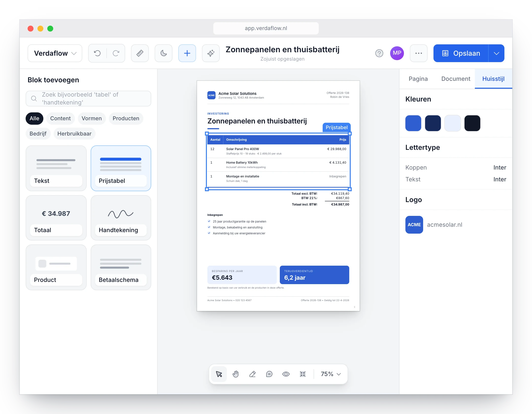
Task: Open the 75% zoom dropdown
Action: [331, 374]
